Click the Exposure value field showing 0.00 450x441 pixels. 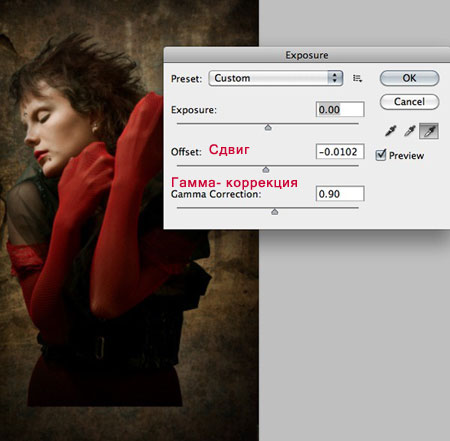click(x=340, y=109)
